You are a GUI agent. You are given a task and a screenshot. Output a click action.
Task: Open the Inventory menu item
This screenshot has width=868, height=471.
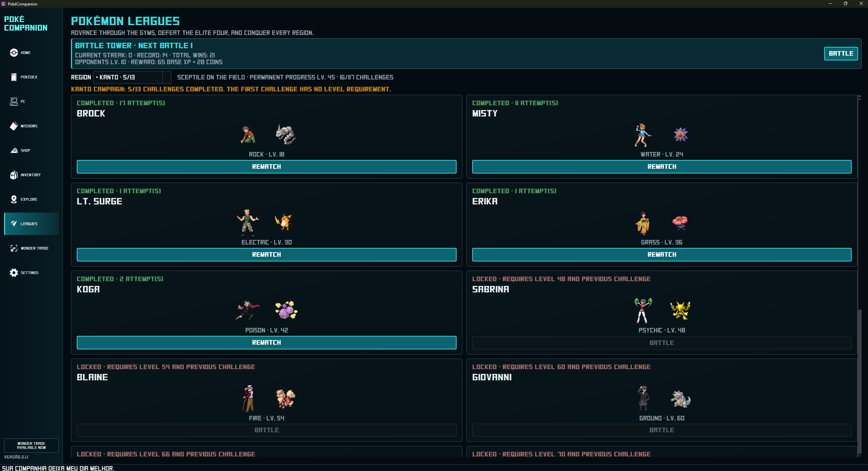pos(31,175)
